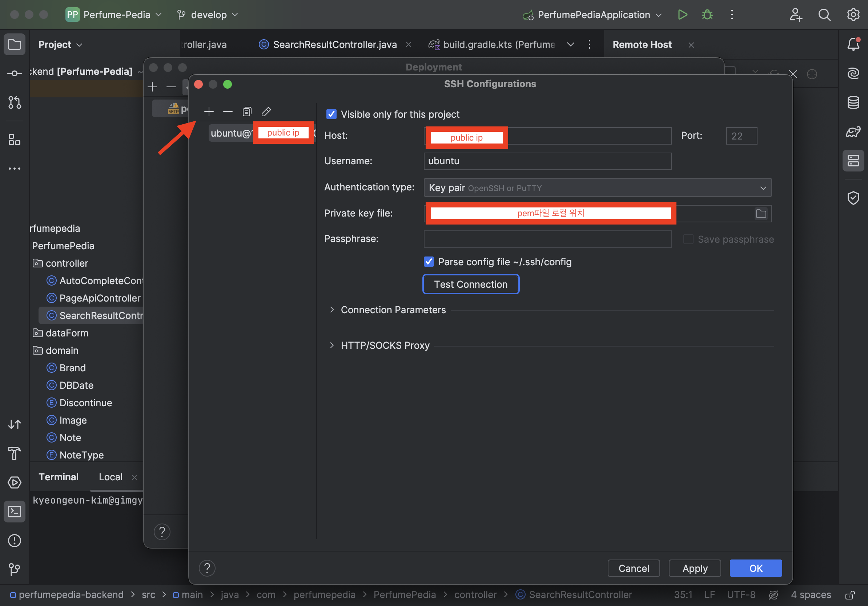Click the pencil rename configuration icon
868x606 pixels.
[266, 112]
